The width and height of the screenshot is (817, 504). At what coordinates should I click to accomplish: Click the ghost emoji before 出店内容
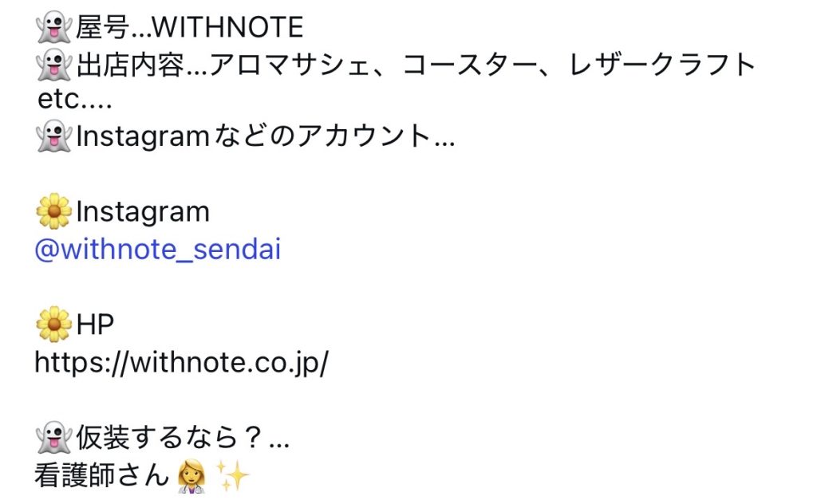click(x=54, y=65)
